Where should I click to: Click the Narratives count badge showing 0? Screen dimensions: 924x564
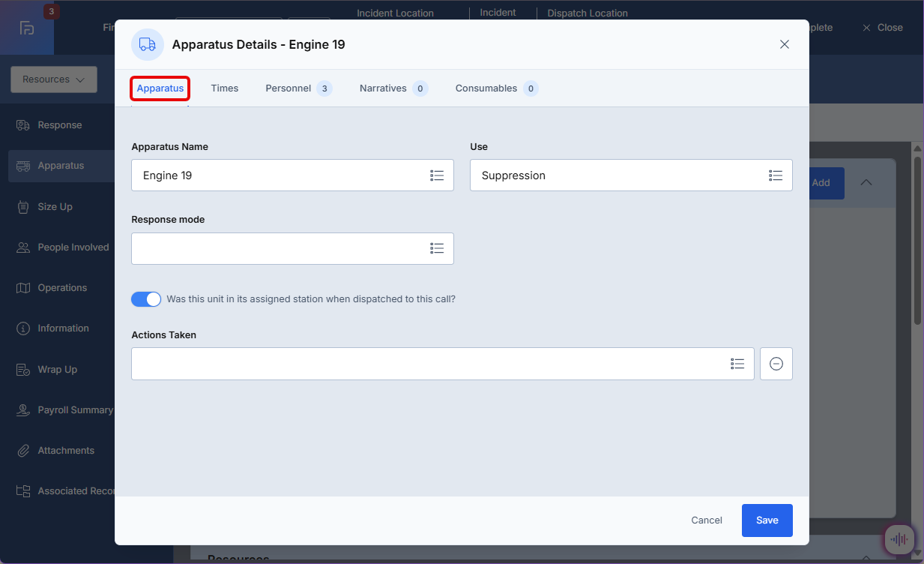click(420, 88)
